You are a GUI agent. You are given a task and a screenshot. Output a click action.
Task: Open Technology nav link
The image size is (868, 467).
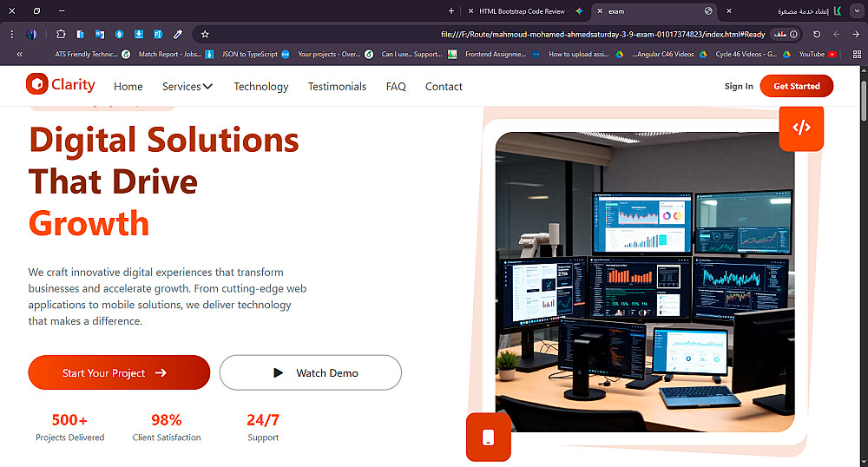[x=260, y=86]
